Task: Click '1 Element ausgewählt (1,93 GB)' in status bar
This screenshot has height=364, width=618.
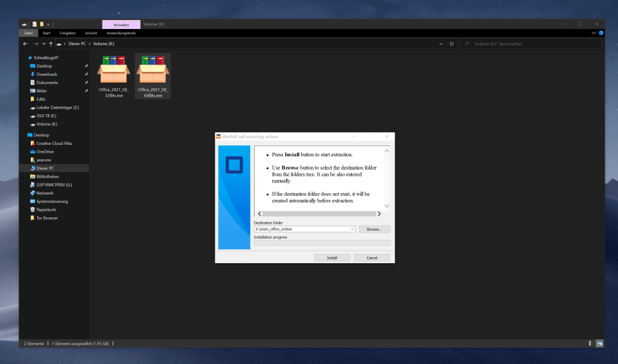Action: click(80, 343)
